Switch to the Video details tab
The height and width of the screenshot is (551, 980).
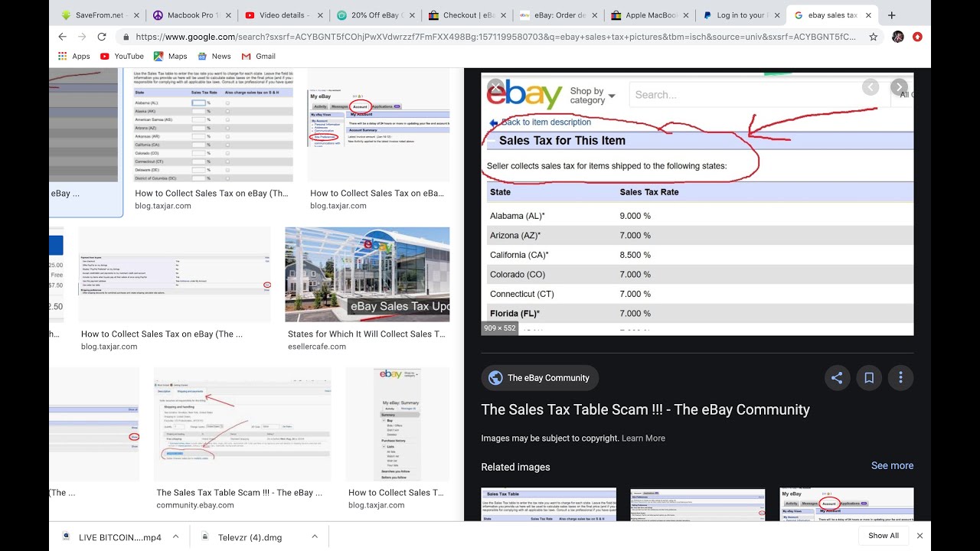283,15
